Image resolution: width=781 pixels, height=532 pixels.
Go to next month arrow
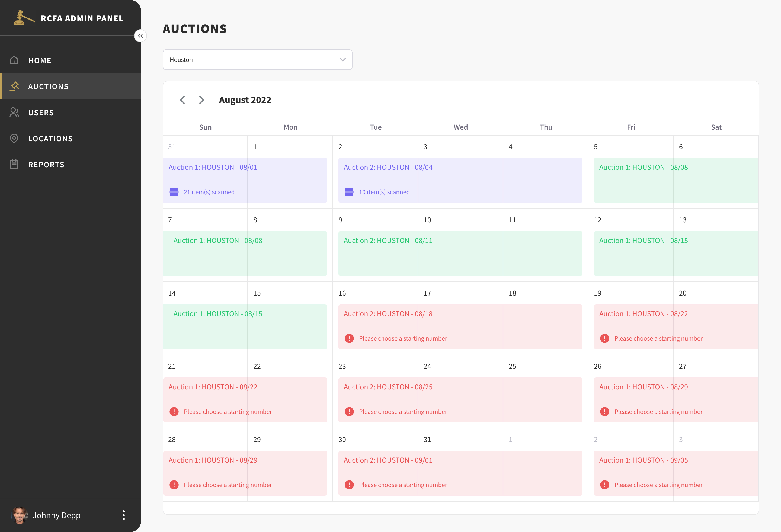pos(202,100)
